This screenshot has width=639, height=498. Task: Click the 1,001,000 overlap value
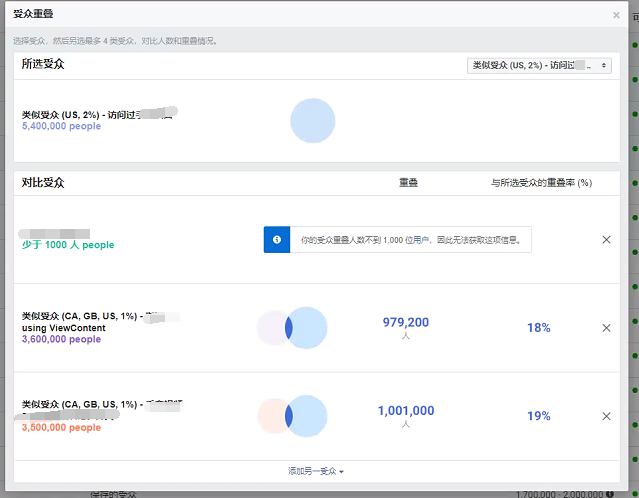(406, 411)
